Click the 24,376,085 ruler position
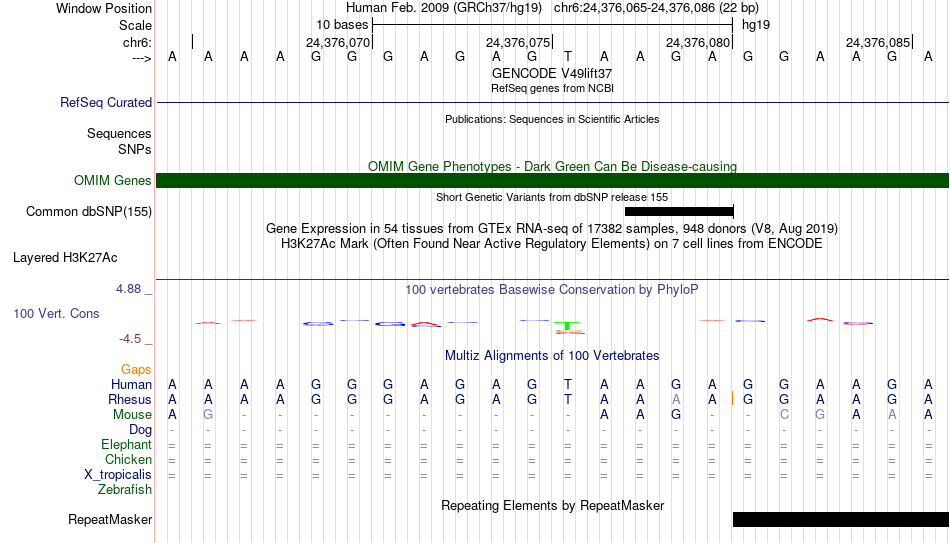 pyautogui.click(x=878, y=42)
